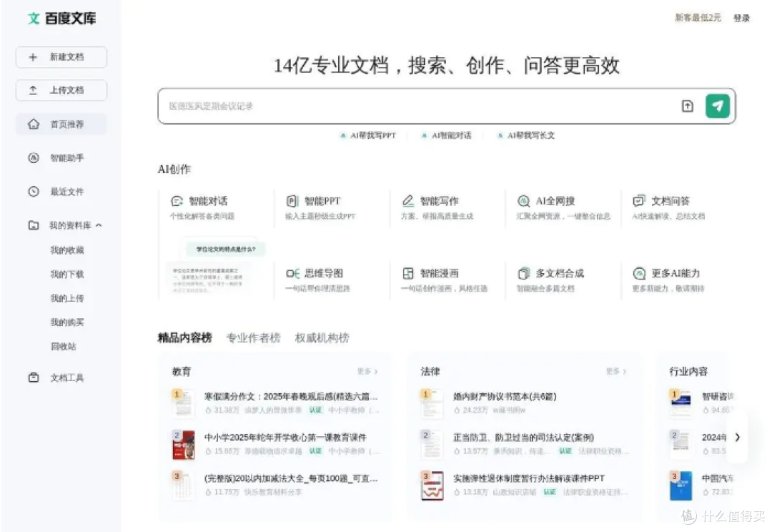Screen dimensions: 772x532
Task: Click the 新建文档 button
Action: [61, 57]
